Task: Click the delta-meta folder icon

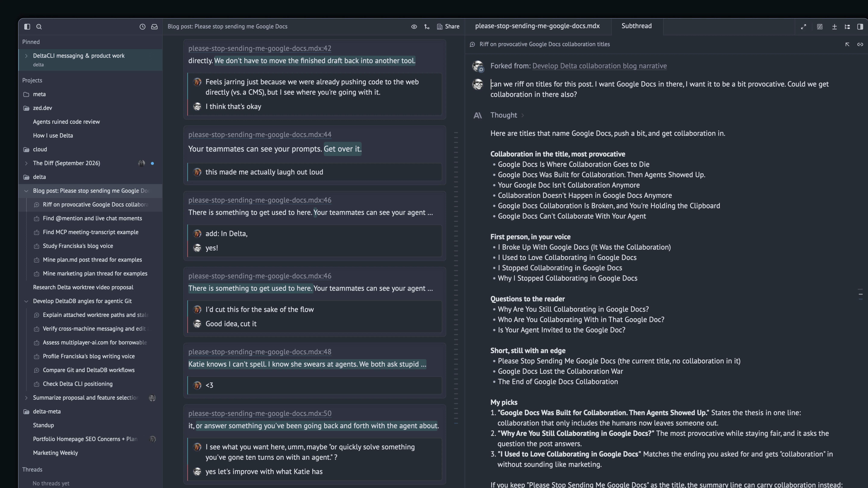Action: click(x=26, y=412)
